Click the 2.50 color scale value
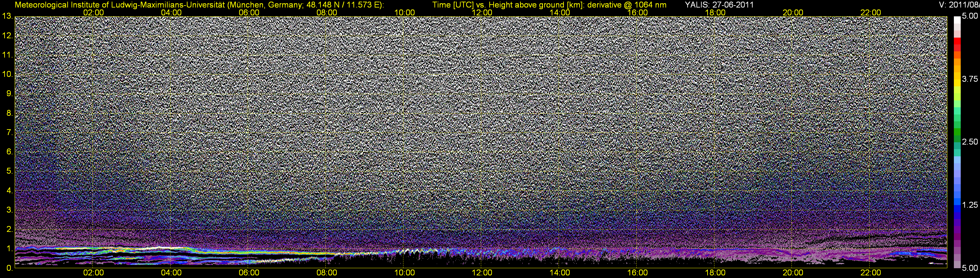 [x=969, y=142]
